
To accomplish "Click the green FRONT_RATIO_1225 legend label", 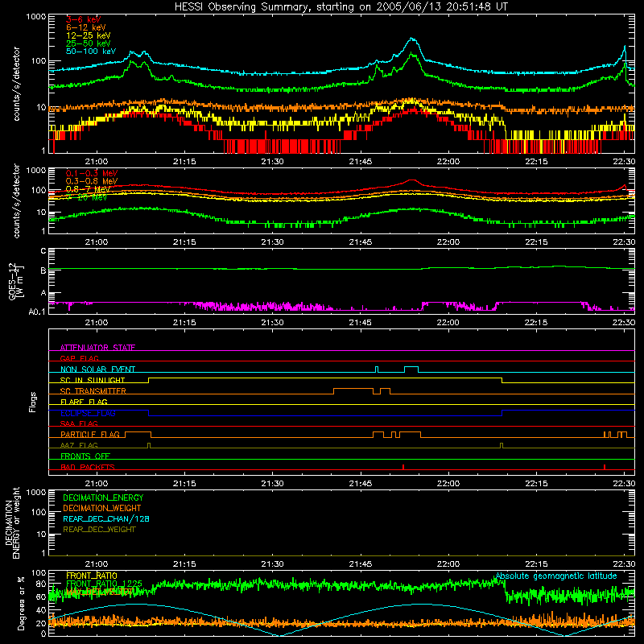I will (x=104, y=584).
